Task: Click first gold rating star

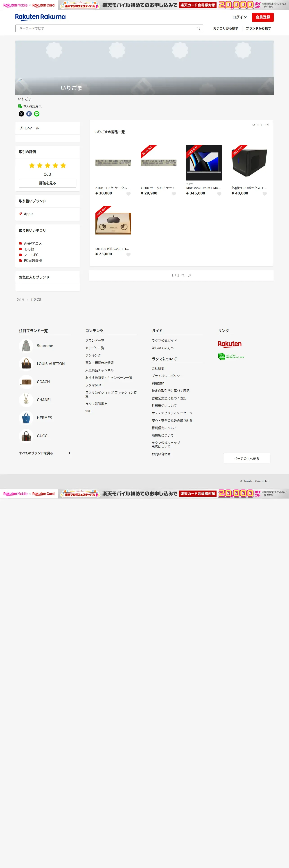Action: click(32, 165)
